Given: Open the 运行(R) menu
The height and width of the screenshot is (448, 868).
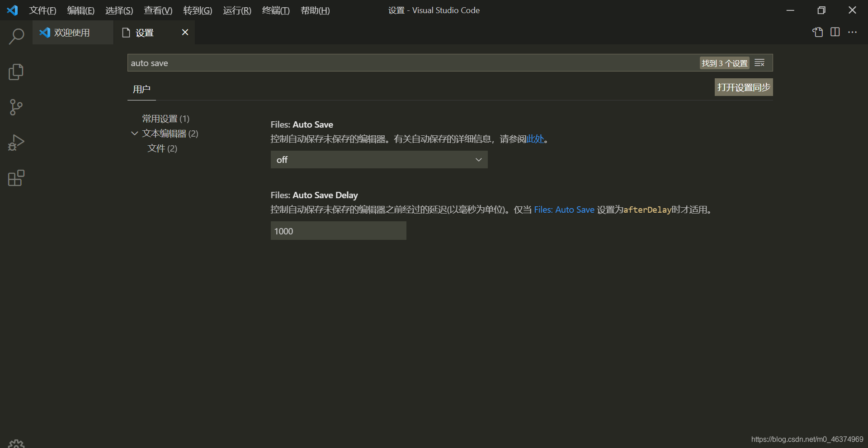Looking at the screenshot, I should 237,10.
